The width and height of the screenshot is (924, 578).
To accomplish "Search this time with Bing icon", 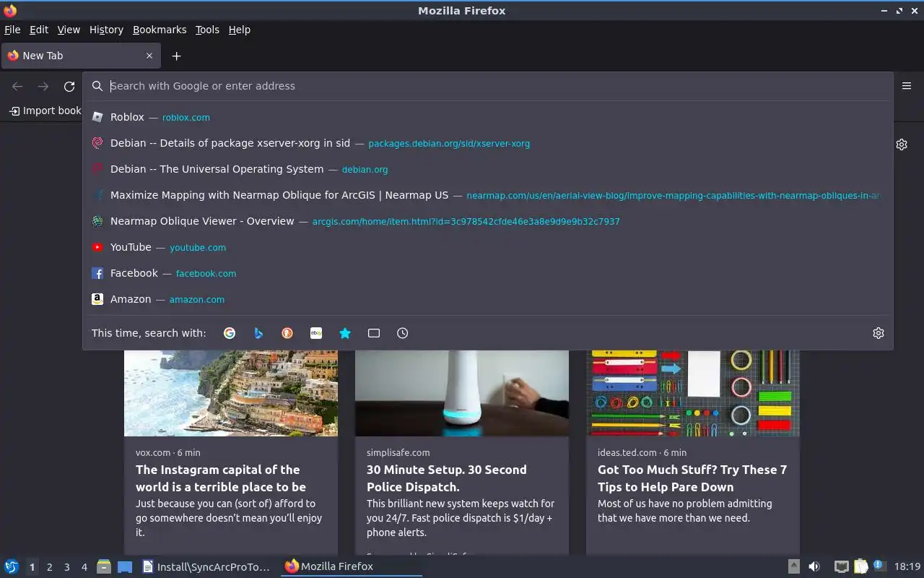I will tap(258, 333).
